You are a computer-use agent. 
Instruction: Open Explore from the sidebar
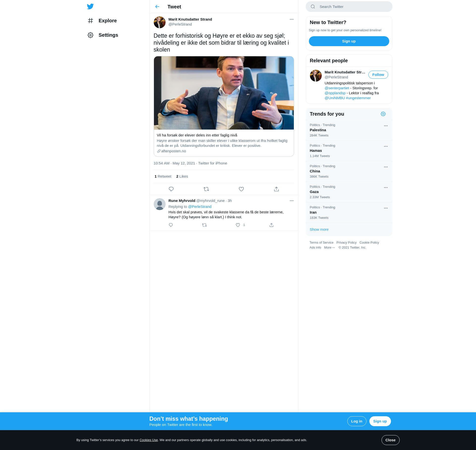[x=102, y=21]
